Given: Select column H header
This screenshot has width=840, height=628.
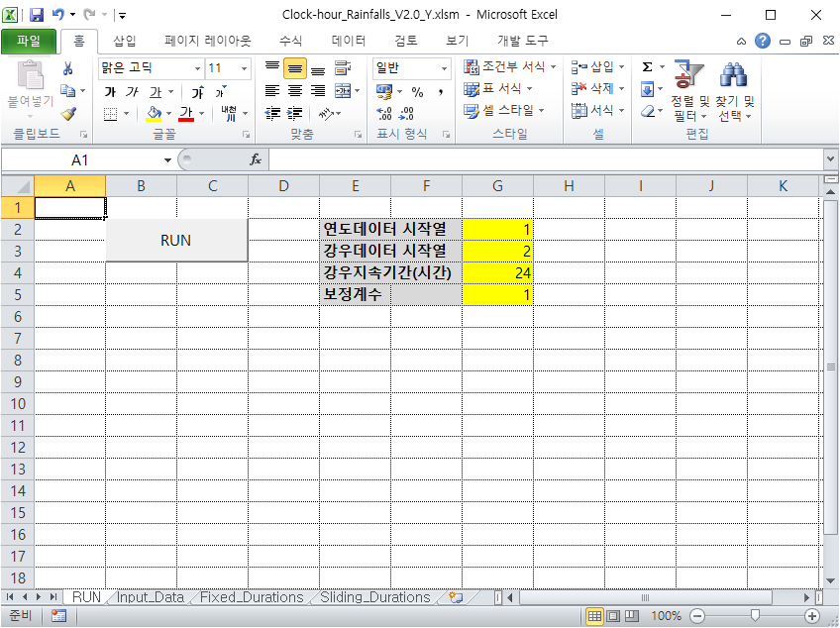Looking at the screenshot, I should (x=569, y=186).
